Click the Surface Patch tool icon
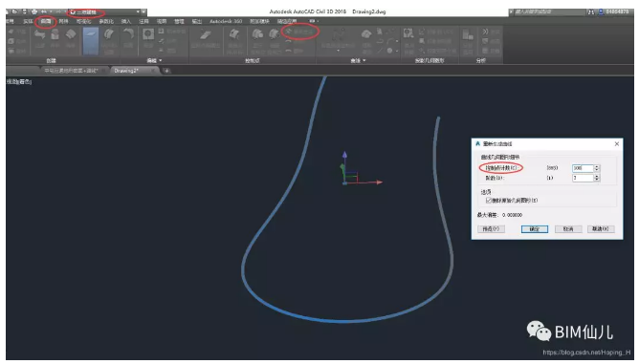Viewport: 639px width, 364px height. pyautogui.click(x=55, y=35)
